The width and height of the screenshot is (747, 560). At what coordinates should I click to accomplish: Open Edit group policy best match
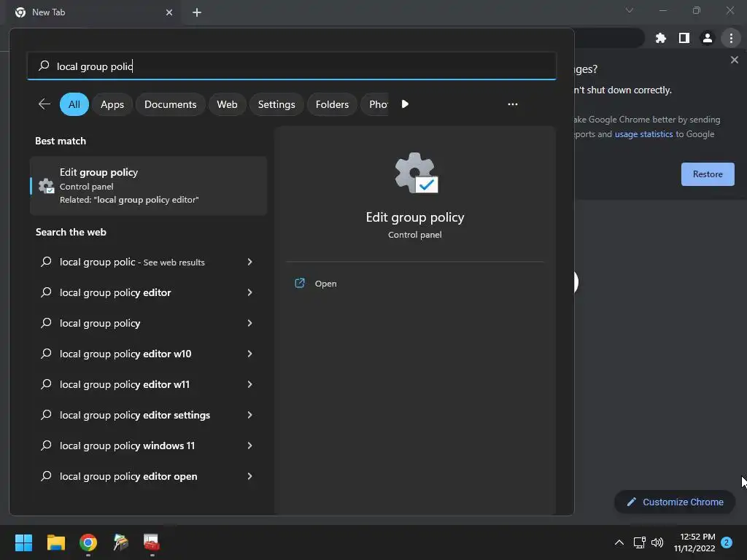pos(148,186)
